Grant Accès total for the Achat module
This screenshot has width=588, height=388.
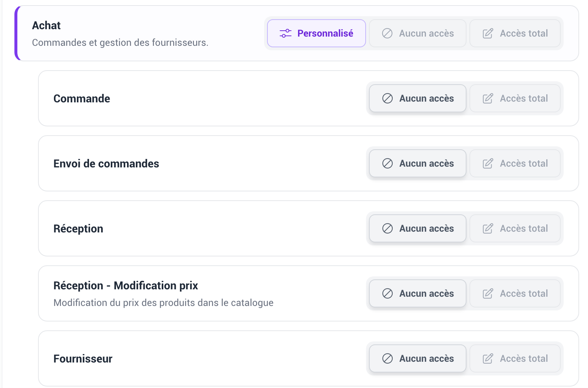pyautogui.click(x=515, y=33)
